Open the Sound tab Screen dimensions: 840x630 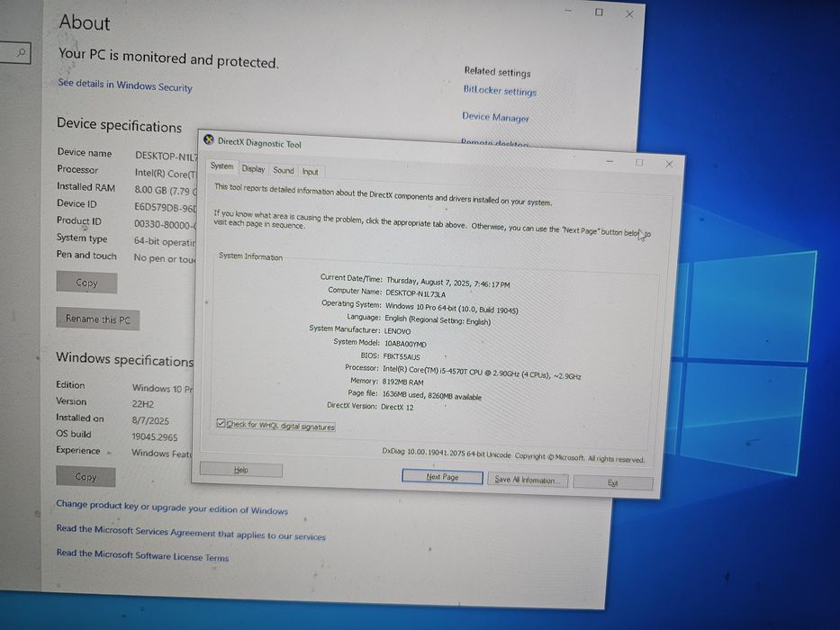click(284, 170)
